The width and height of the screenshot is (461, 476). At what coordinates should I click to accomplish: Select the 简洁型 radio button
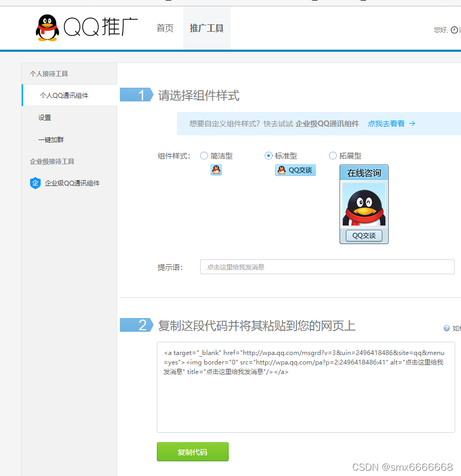(204, 156)
